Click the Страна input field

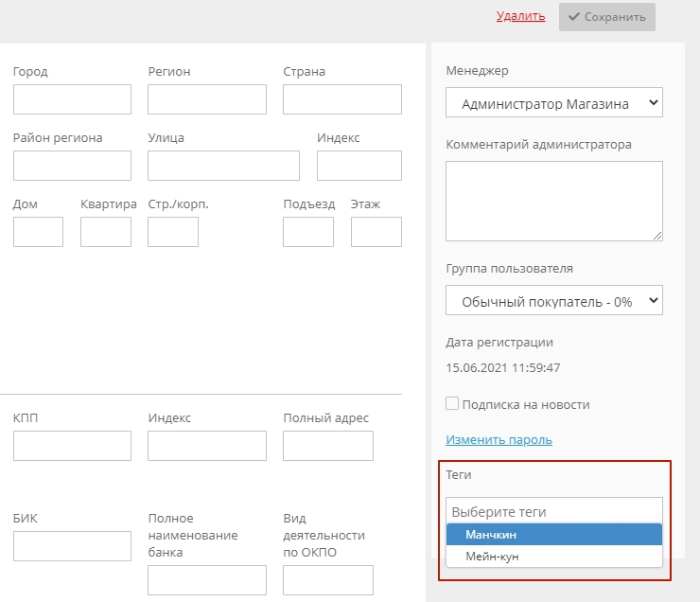[341, 99]
